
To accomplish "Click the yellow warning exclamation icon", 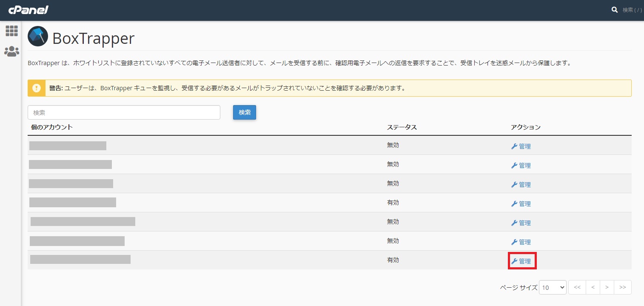I will click(37, 88).
